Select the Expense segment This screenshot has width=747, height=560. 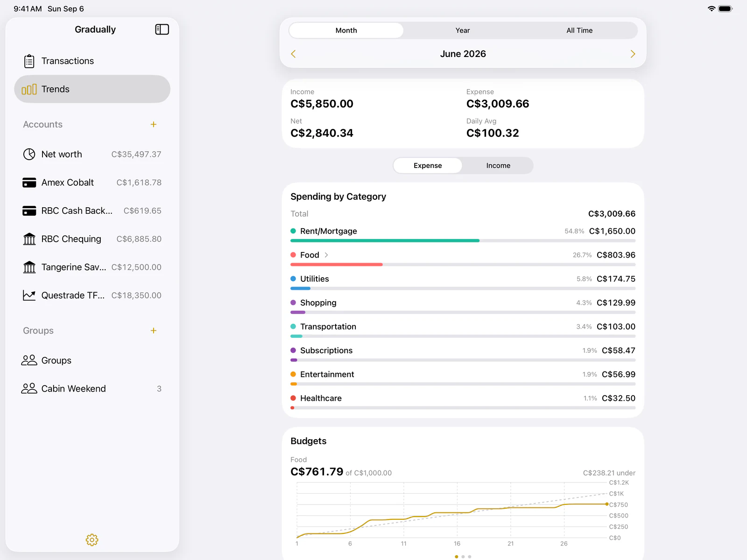pyautogui.click(x=428, y=166)
